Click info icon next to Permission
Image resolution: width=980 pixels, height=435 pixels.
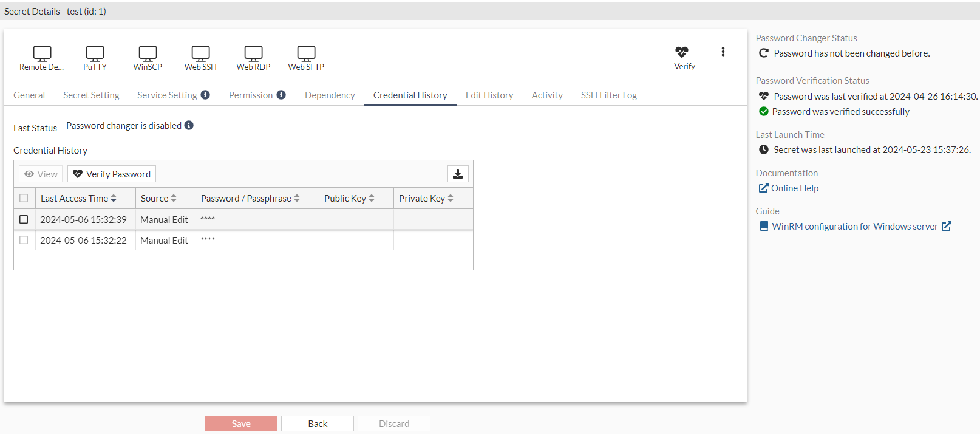pyautogui.click(x=281, y=95)
